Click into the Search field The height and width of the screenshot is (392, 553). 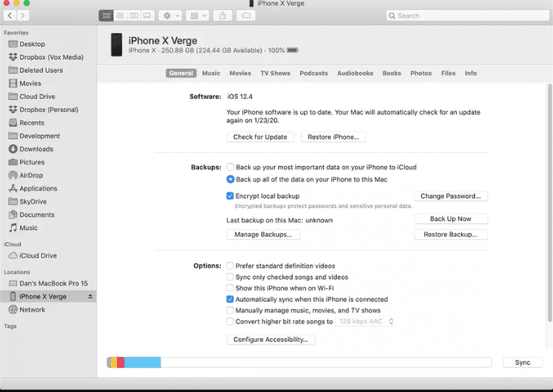tap(468, 16)
